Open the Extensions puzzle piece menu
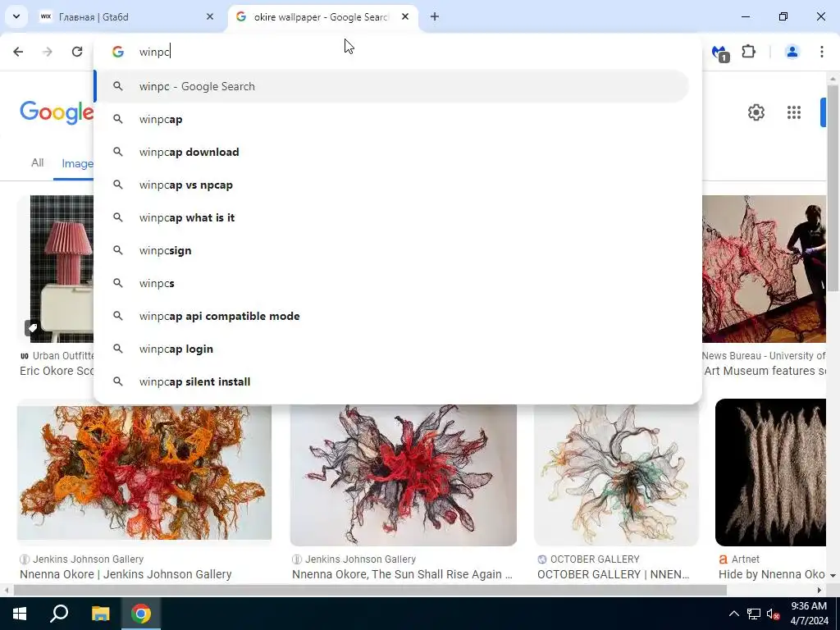This screenshot has height=630, width=840. coord(748,52)
